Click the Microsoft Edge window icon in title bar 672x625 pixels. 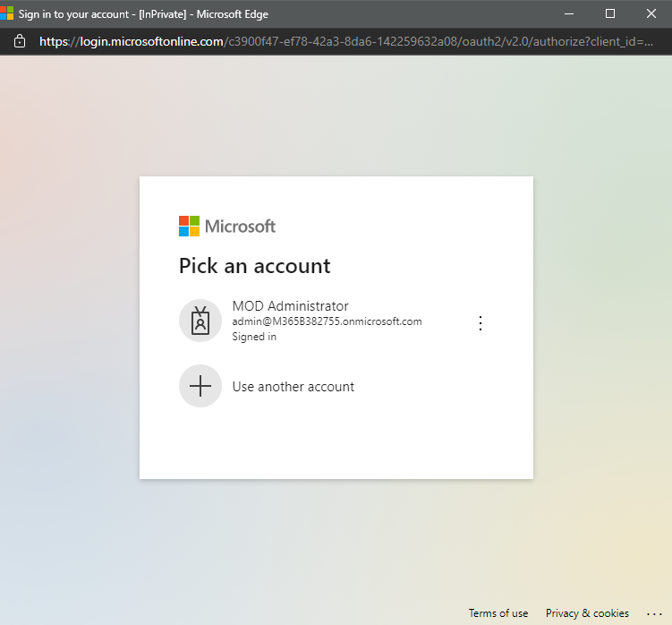pos(7,13)
